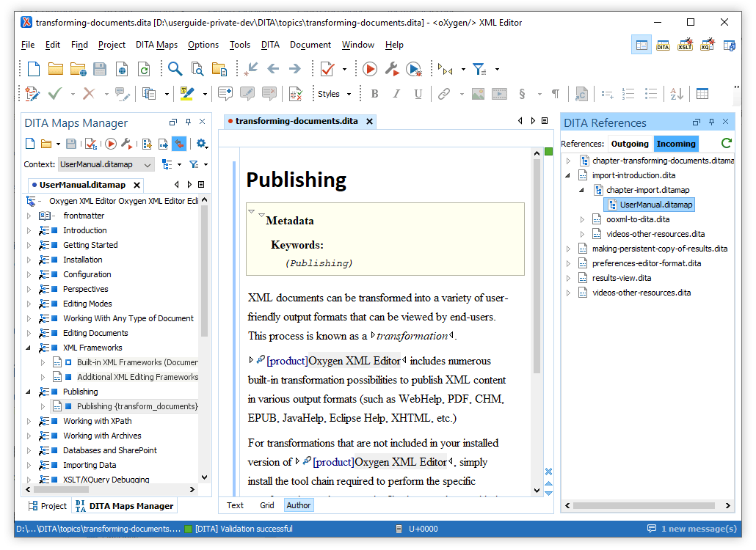Switch to the Text editing mode tab

pyautogui.click(x=235, y=505)
